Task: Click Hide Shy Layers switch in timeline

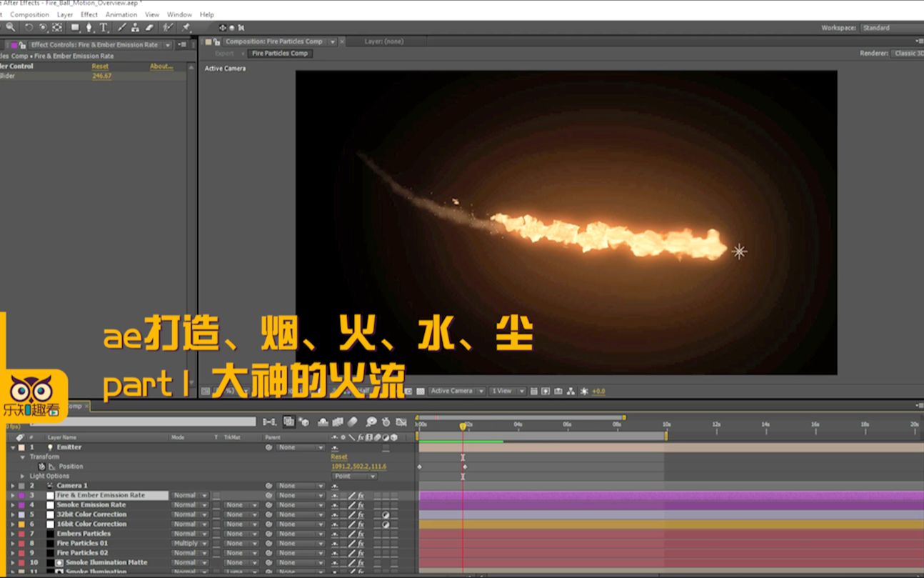Action: tap(323, 422)
